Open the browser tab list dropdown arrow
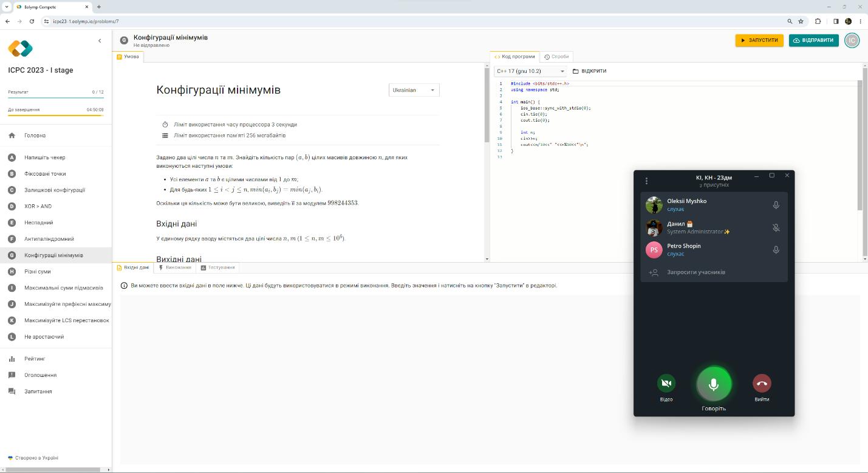Viewport: 868px width, 473px height. coord(6,7)
